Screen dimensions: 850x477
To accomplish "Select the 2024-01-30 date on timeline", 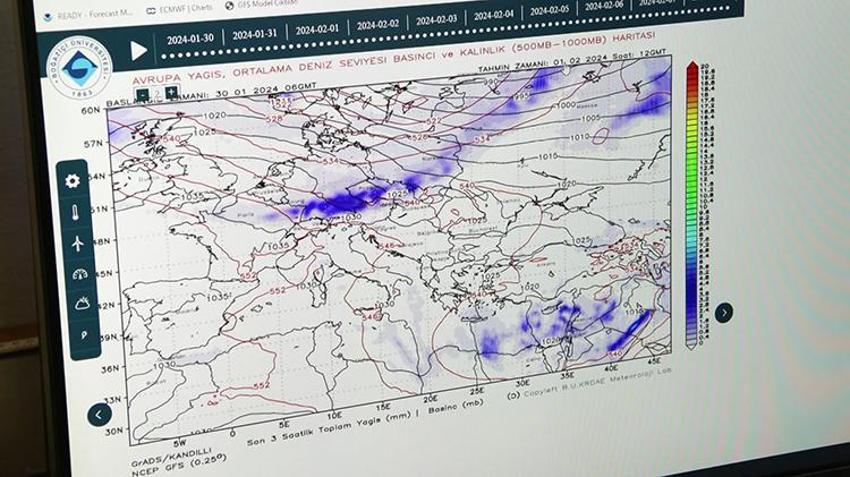I will 191,38.
